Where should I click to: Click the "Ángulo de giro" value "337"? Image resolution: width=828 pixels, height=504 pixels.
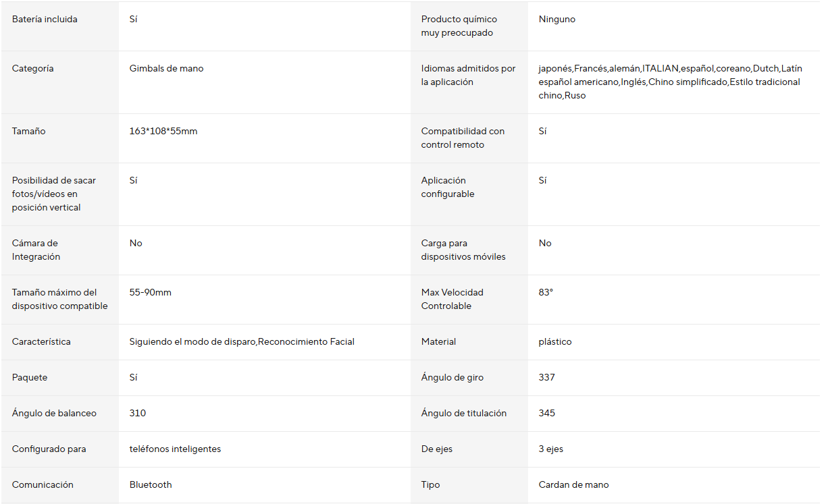[x=547, y=378]
